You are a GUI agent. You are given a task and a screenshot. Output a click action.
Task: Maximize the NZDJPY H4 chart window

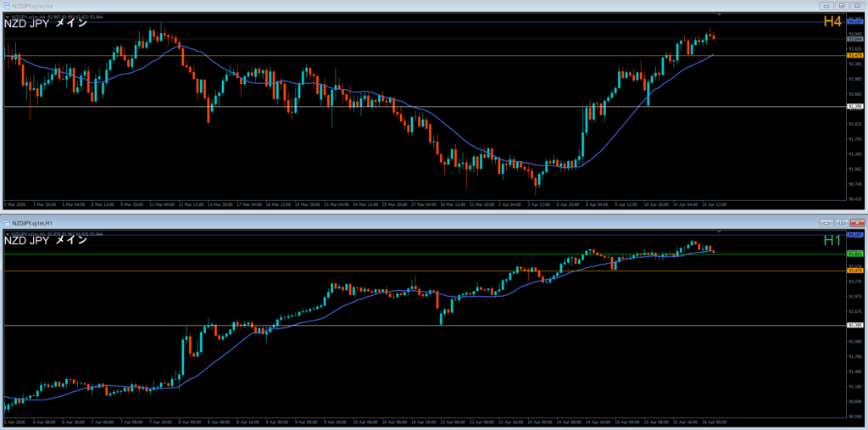(x=842, y=6)
